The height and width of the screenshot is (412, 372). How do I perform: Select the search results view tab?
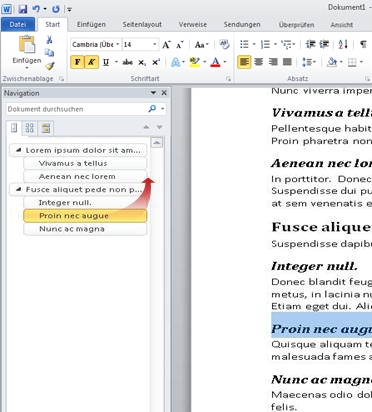click(x=46, y=128)
